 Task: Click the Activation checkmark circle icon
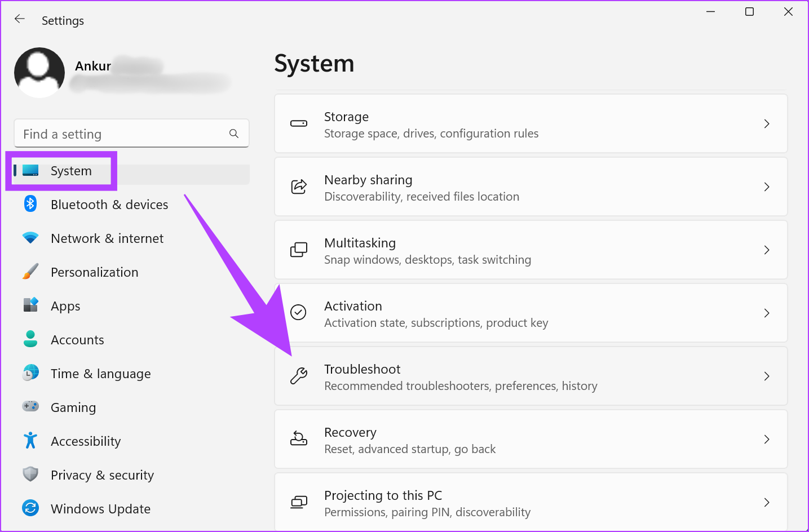click(298, 312)
